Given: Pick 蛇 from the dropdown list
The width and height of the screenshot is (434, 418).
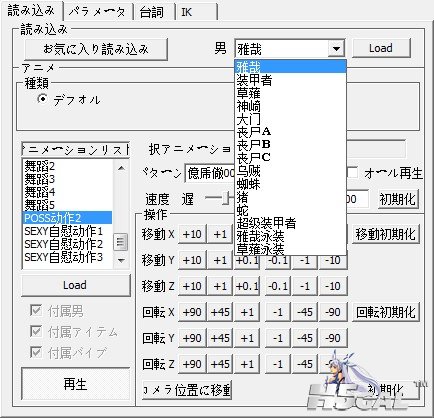Looking at the screenshot, I should coord(291,210).
